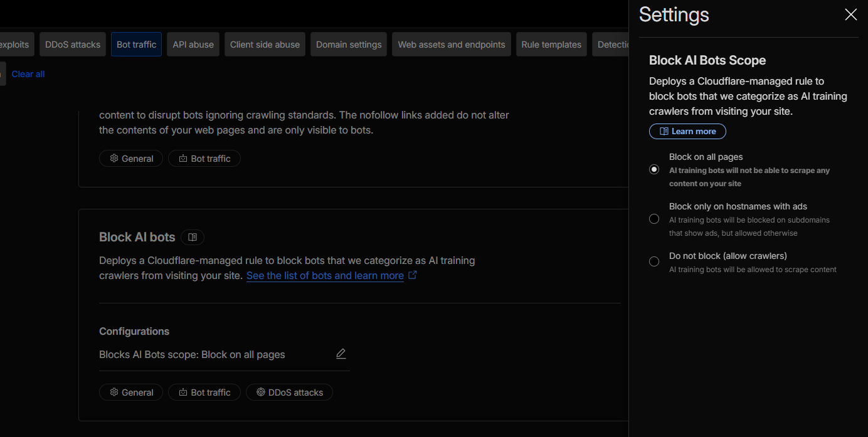This screenshot has height=437, width=868.
Task: Select Do not block (allow crawlers)
Action: pyautogui.click(x=654, y=261)
